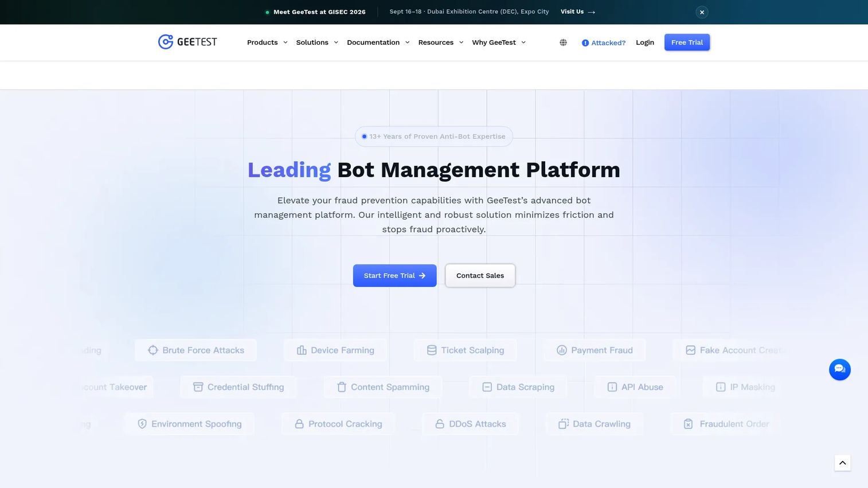The image size is (868, 488).
Task: Open the Resources menu
Action: 436,42
